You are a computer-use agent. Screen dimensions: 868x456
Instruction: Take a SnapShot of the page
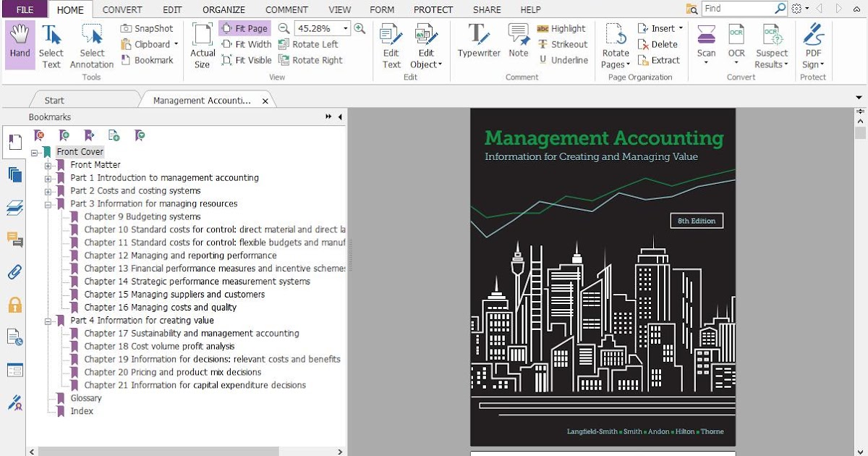click(x=148, y=28)
